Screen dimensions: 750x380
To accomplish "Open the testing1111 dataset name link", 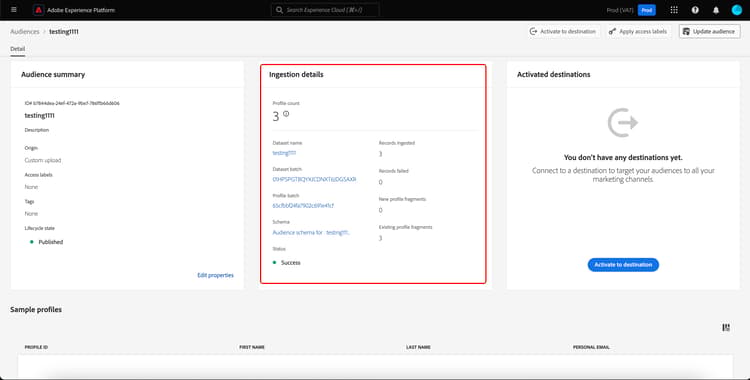I will 285,153.
